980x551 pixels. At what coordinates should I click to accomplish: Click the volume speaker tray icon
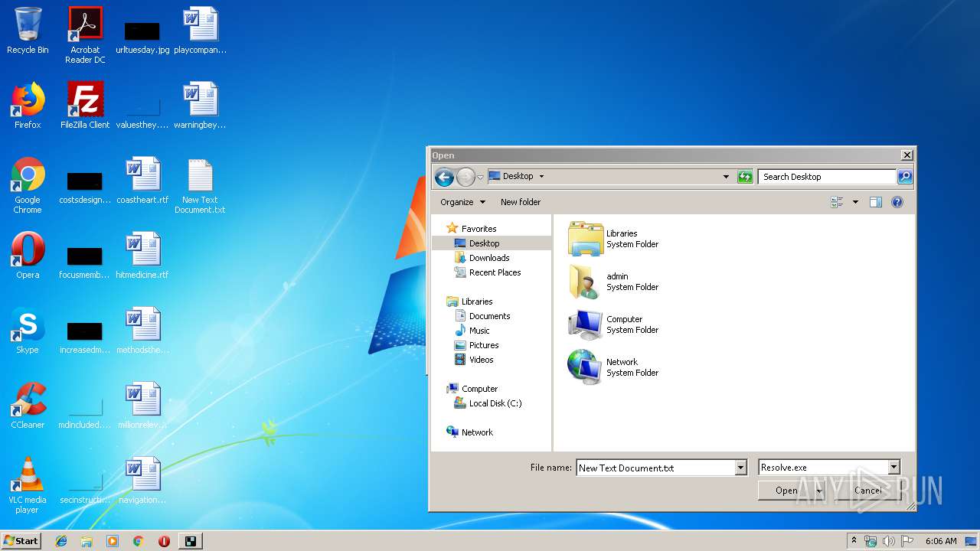(889, 541)
